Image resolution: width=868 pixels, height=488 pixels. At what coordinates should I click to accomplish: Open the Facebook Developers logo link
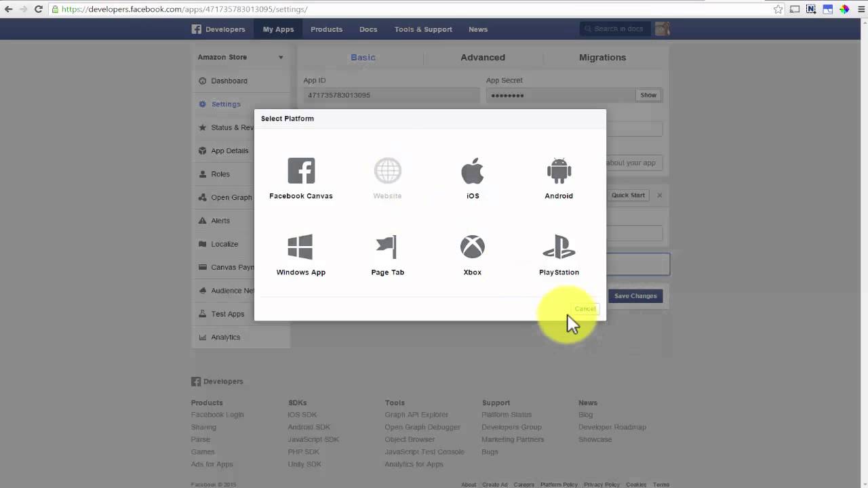tap(218, 29)
